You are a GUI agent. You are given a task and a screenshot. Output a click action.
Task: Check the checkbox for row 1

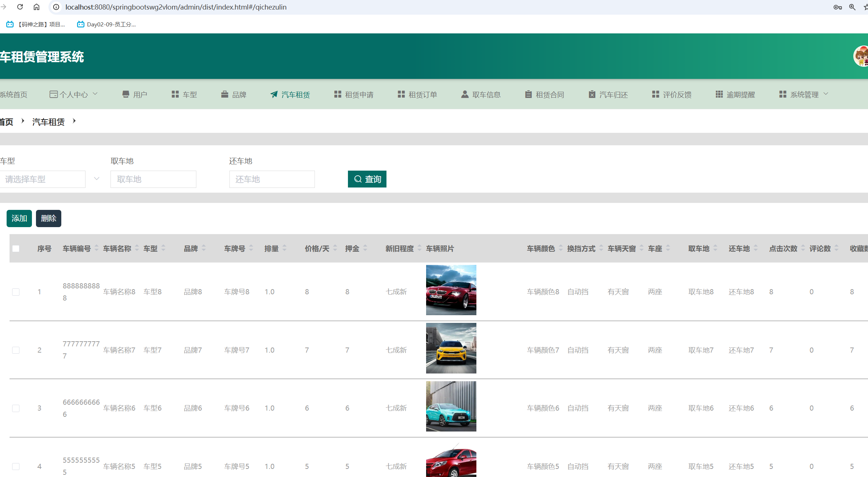(16, 292)
